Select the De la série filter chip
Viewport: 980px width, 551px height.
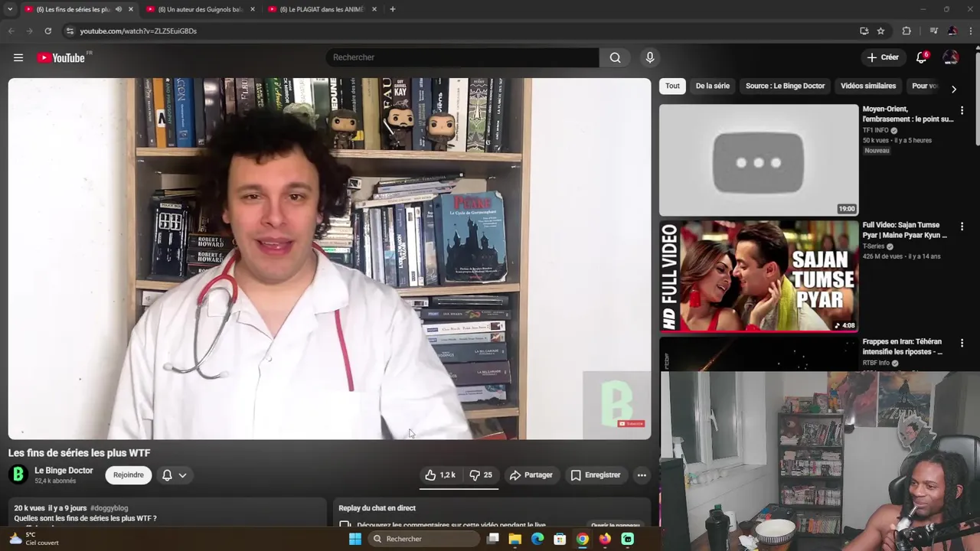[713, 86]
